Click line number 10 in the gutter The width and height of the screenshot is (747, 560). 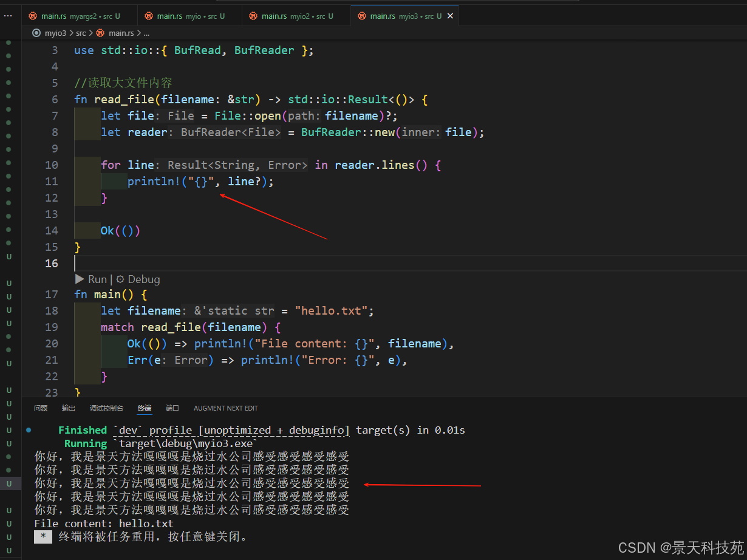tap(52, 165)
